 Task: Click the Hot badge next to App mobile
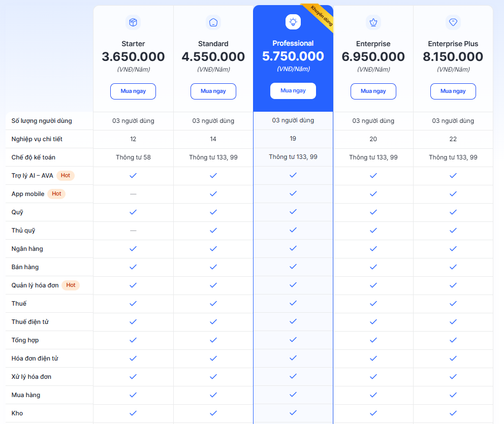pyautogui.click(x=56, y=193)
